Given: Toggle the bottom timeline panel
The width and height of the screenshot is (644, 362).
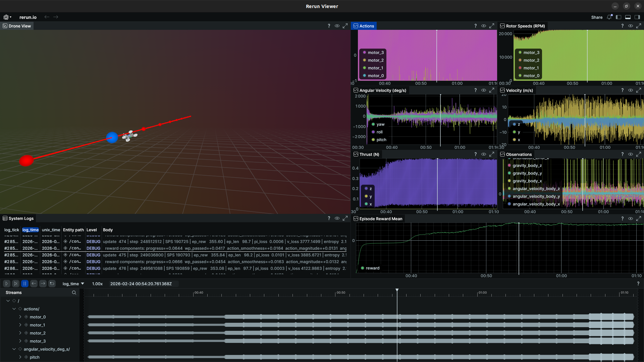Looking at the screenshot, I should coord(628,17).
